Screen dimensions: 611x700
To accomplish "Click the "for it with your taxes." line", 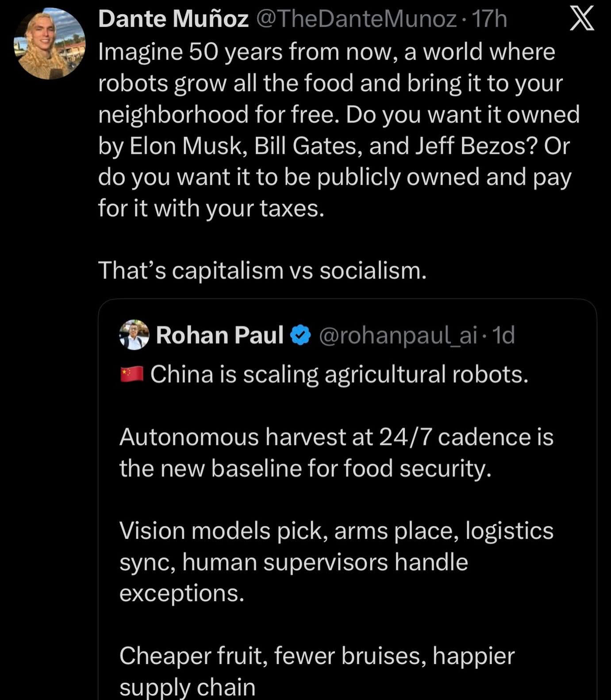I will tap(211, 208).
